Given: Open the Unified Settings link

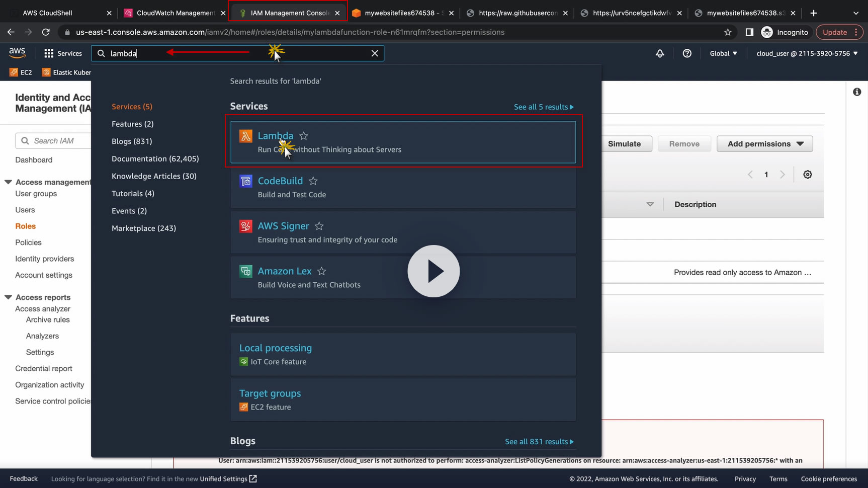Looking at the screenshot, I should (228, 479).
